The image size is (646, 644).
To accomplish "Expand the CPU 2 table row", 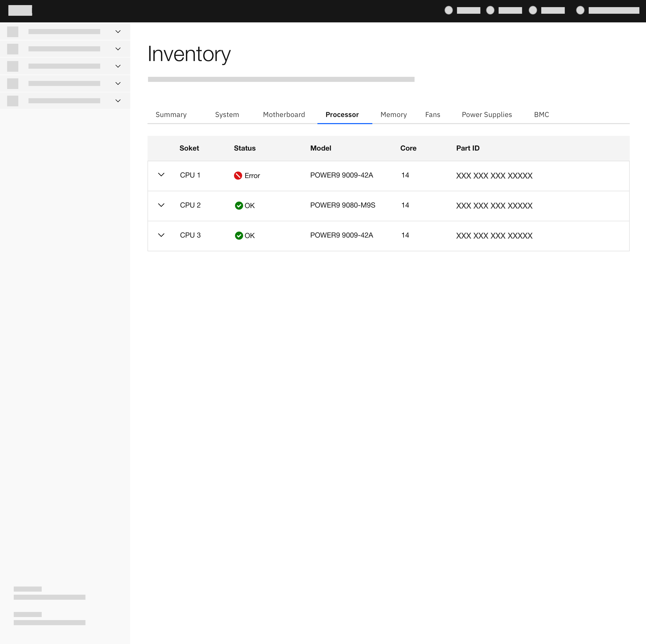I will [161, 205].
